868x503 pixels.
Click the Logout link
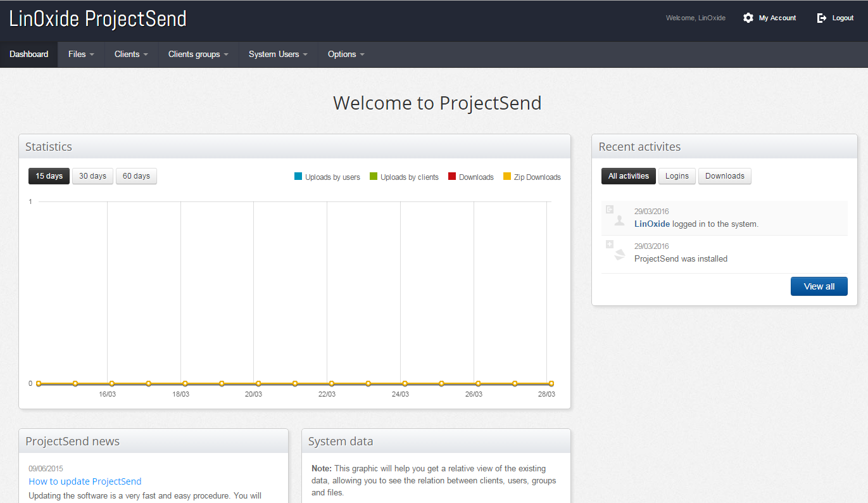(x=843, y=18)
